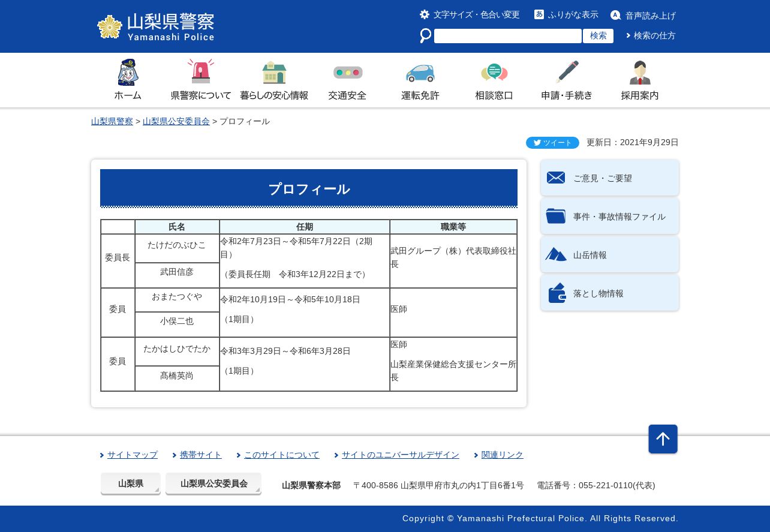The image size is (770, 532).
Task: Open 文字サイズ・色合い変更 link
Action: (477, 14)
